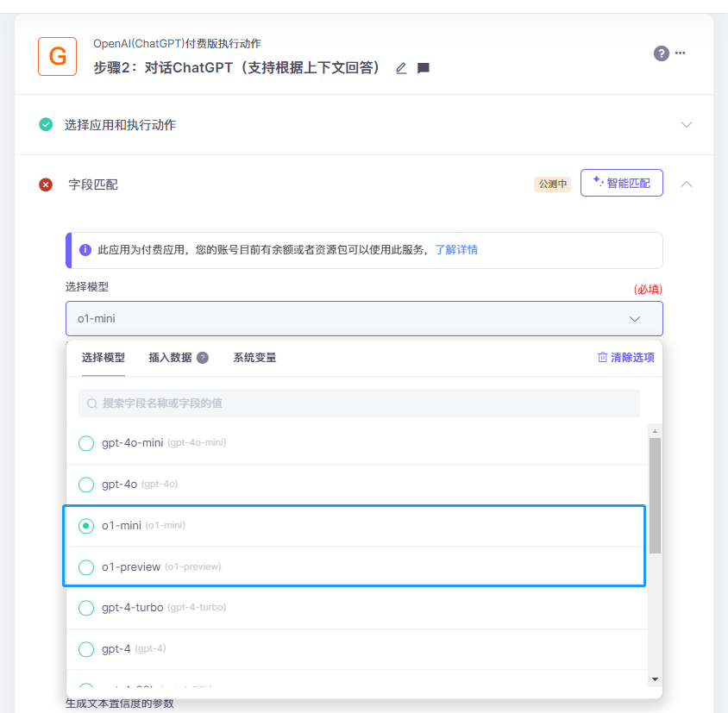Click the 选择模型 field label

pyautogui.click(x=87, y=287)
